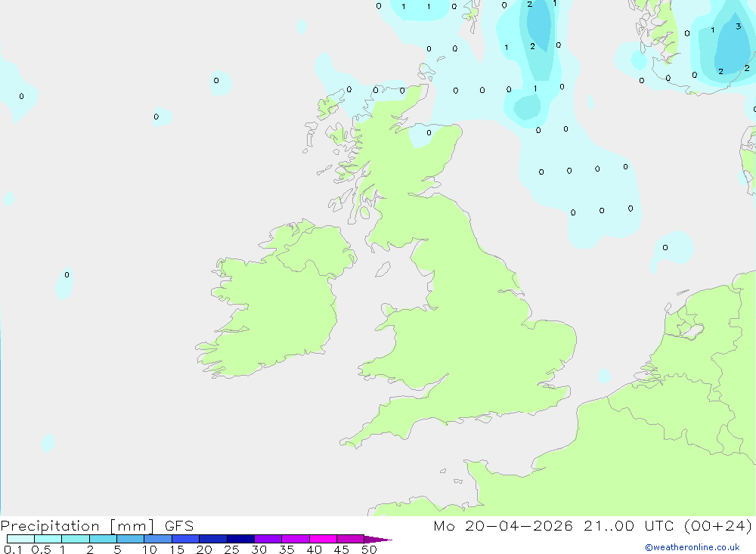Screen dimensions: 756x554
Task: Select the 10–15 mm legend color swatch
Action: [x=158, y=539]
